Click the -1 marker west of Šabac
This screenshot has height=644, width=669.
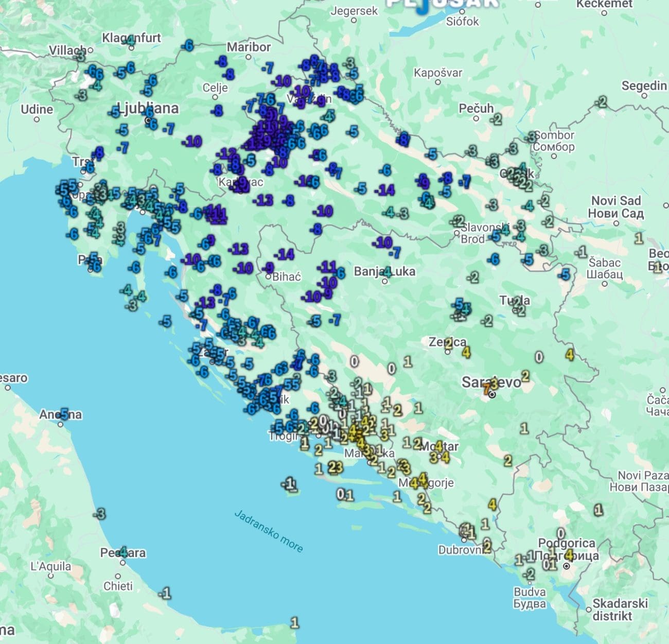[581, 252]
